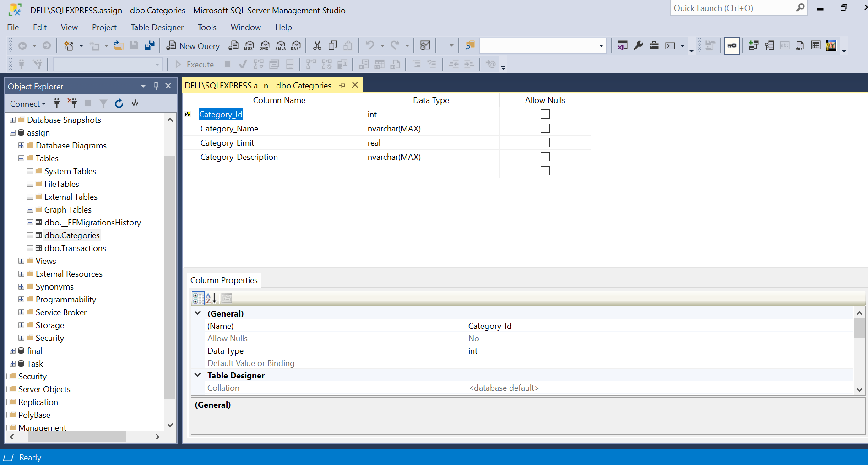Select the Service Broker folder
The width and height of the screenshot is (868, 465).
(61, 312)
